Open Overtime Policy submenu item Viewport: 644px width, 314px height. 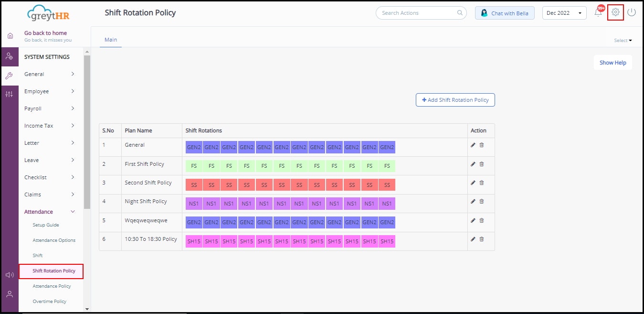(x=49, y=302)
